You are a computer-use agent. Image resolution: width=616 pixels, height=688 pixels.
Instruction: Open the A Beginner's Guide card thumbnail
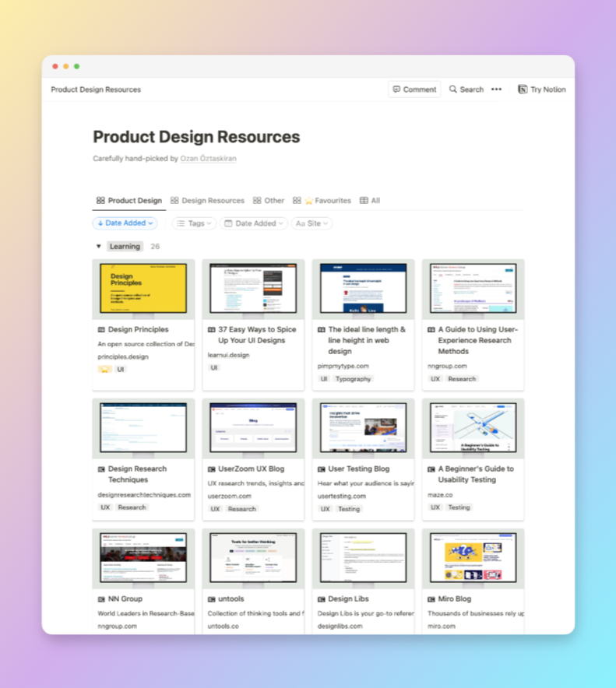(x=473, y=428)
